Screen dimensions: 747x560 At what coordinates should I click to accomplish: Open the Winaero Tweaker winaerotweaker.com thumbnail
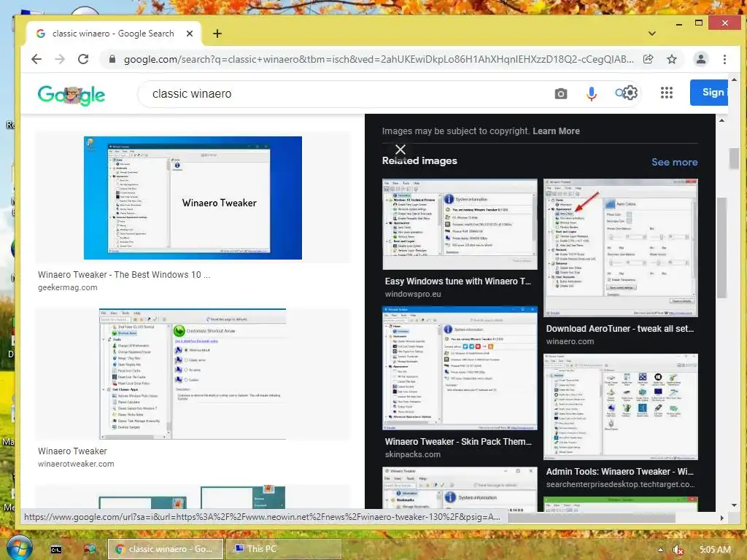[193, 374]
